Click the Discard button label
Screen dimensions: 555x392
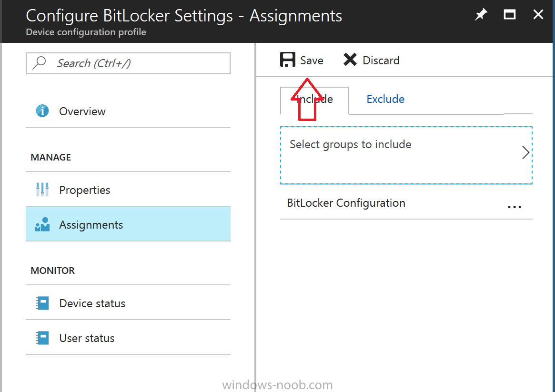tap(381, 60)
